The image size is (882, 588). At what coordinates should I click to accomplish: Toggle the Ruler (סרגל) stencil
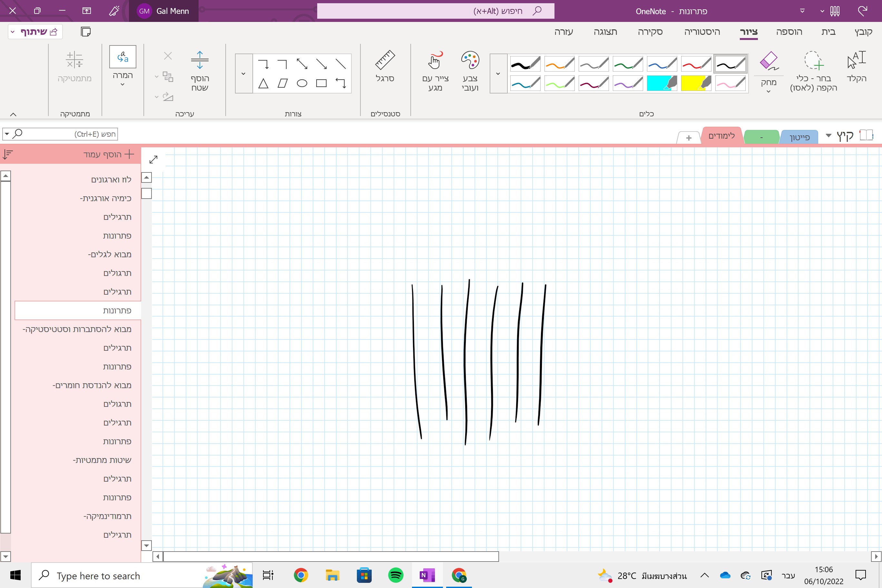pyautogui.click(x=385, y=66)
